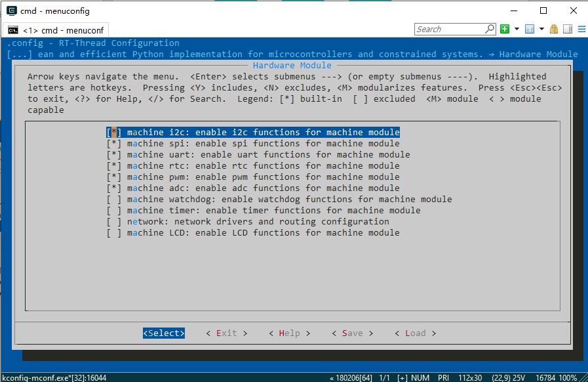This screenshot has height=382, width=588.
Task: Toggle machine i2c functions checkbox
Action: (114, 132)
